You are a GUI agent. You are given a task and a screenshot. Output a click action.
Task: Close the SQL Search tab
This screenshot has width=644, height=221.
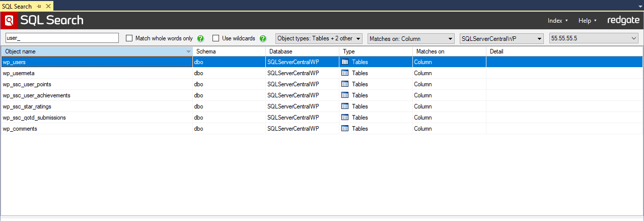48,6
